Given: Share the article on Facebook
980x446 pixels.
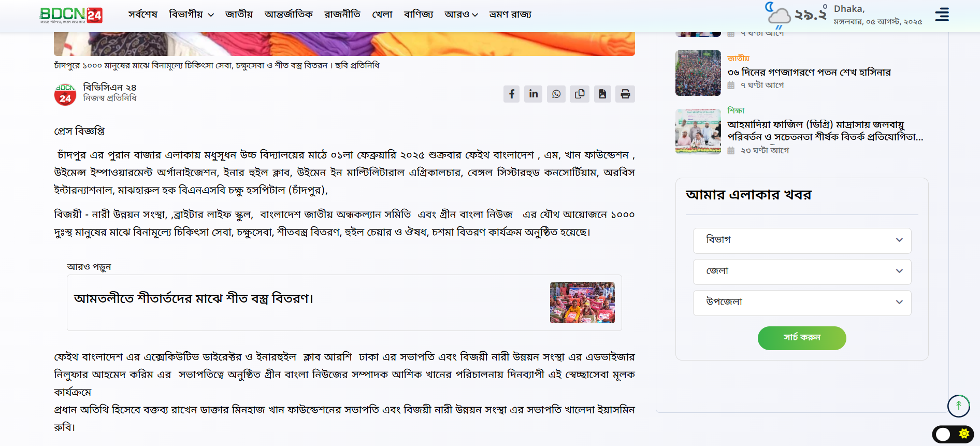Looking at the screenshot, I should (511, 94).
